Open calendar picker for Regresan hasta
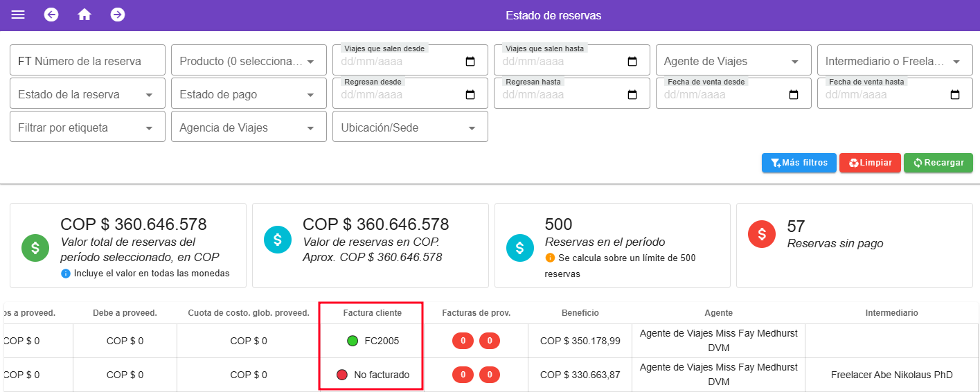Screen dimensions: 980x392 point(632,95)
